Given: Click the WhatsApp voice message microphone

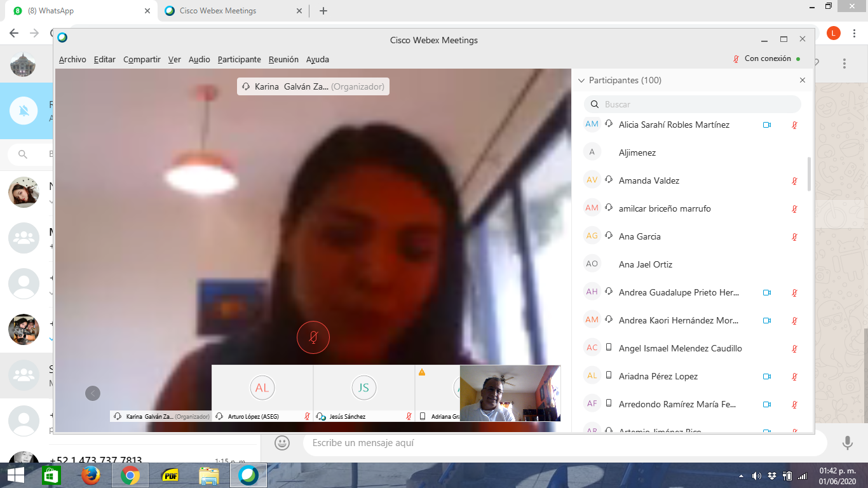Looking at the screenshot, I should click(x=847, y=443).
